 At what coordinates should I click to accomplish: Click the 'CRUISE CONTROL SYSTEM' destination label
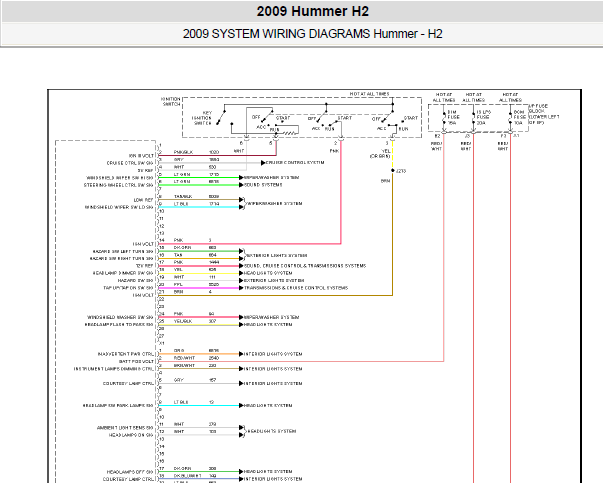point(295,163)
